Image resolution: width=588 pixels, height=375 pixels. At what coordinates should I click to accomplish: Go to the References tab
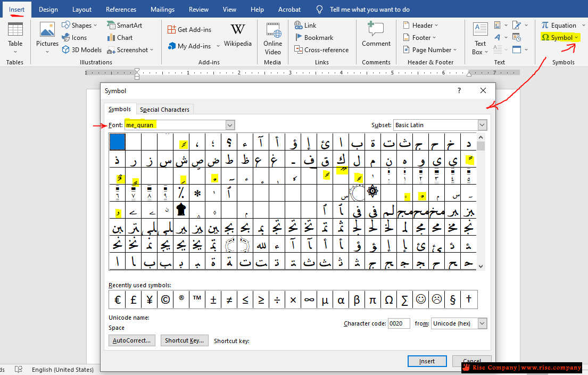coord(121,10)
